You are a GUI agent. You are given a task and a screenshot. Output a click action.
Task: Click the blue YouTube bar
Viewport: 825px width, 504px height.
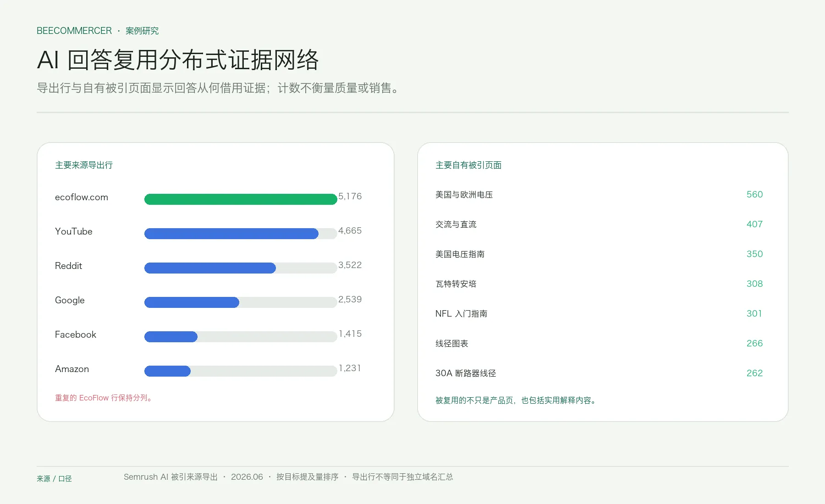pos(231,234)
